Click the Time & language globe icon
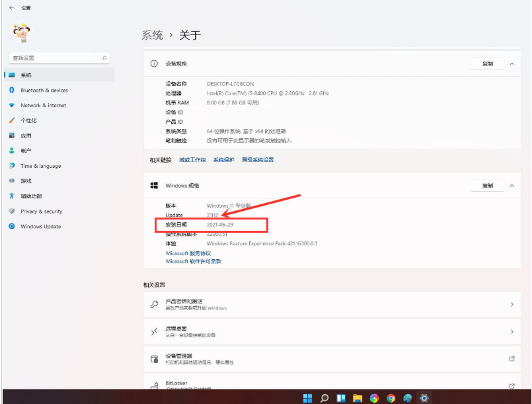Screen dimensions: 532x404 (12, 166)
